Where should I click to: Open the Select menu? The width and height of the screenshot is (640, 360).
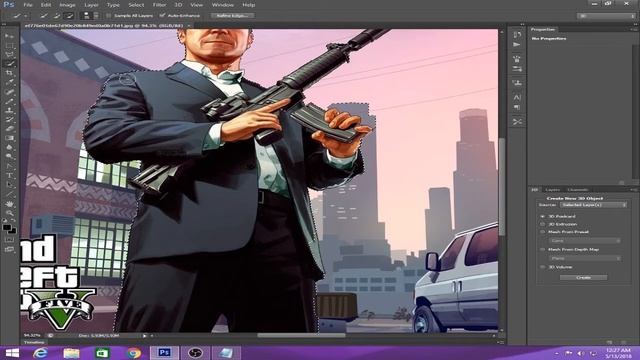click(136, 5)
